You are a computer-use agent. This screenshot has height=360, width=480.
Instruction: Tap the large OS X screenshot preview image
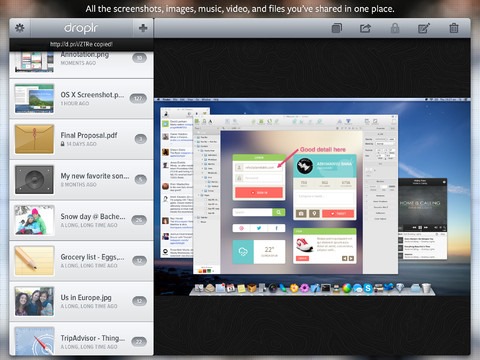pyautogui.click(x=312, y=197)
